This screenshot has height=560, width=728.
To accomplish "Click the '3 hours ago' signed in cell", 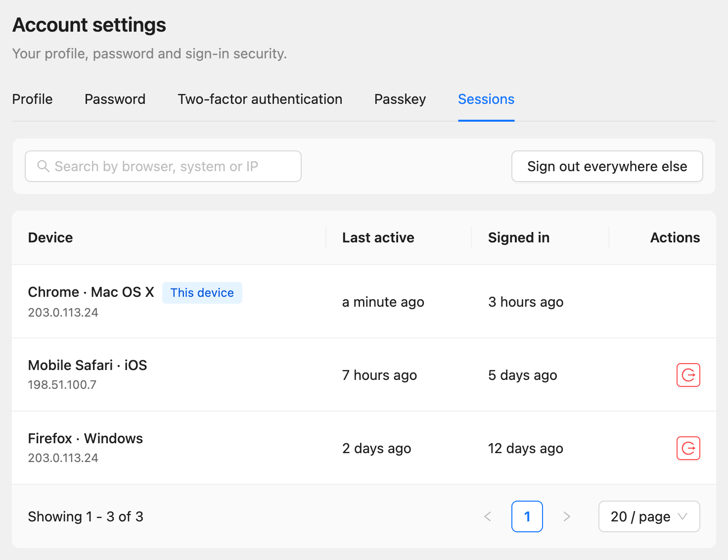I will point(526,302).
